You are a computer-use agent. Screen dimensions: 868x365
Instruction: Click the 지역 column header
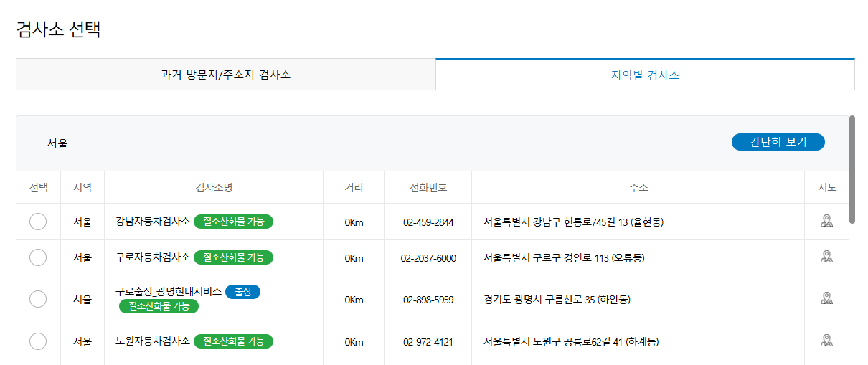click(x=82, y=187)
